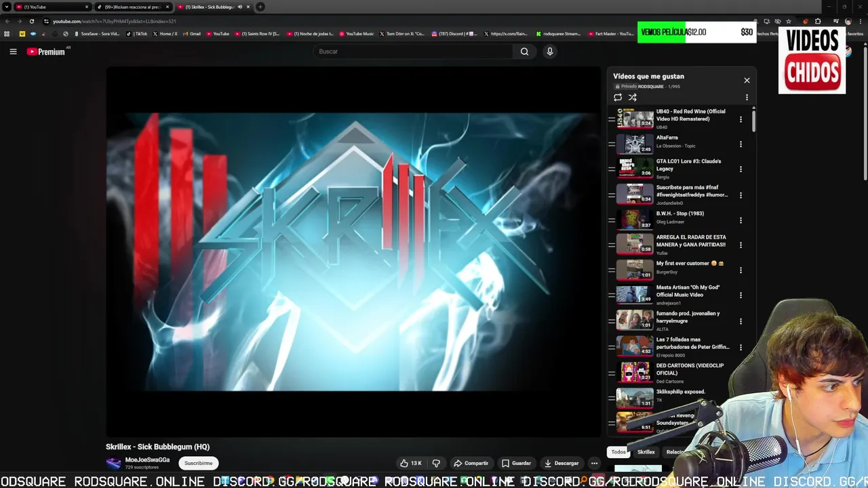This screenshot has height=488, width=868.
Task: Open the YouTube hamburger guide menu
Action: tap(13, 52)
